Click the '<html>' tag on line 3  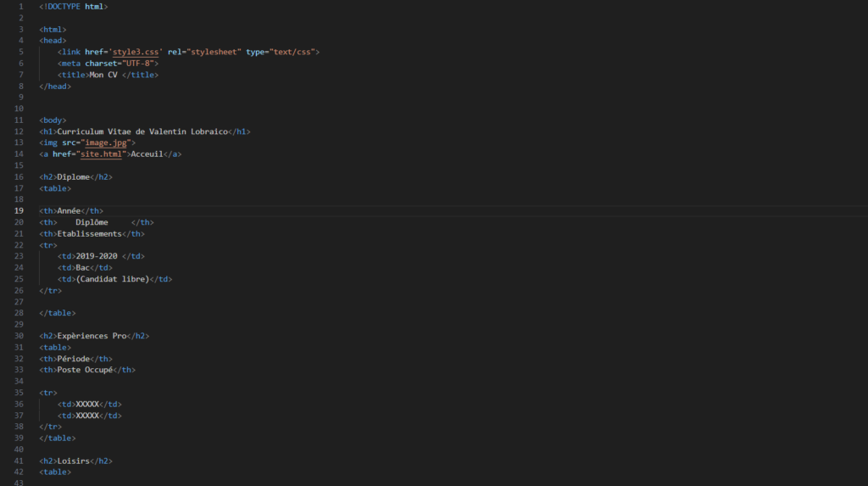click(53, 30)
